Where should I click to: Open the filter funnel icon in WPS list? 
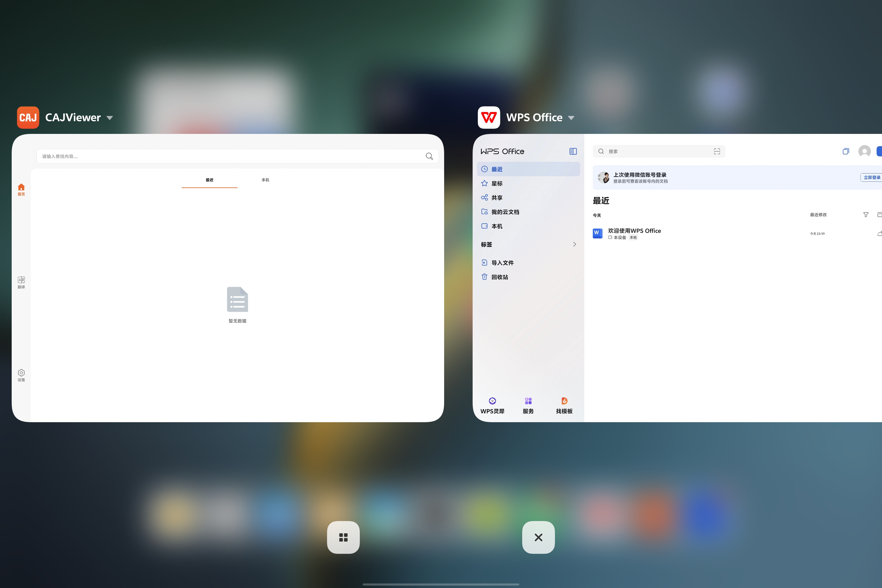(x=866, y=215)
